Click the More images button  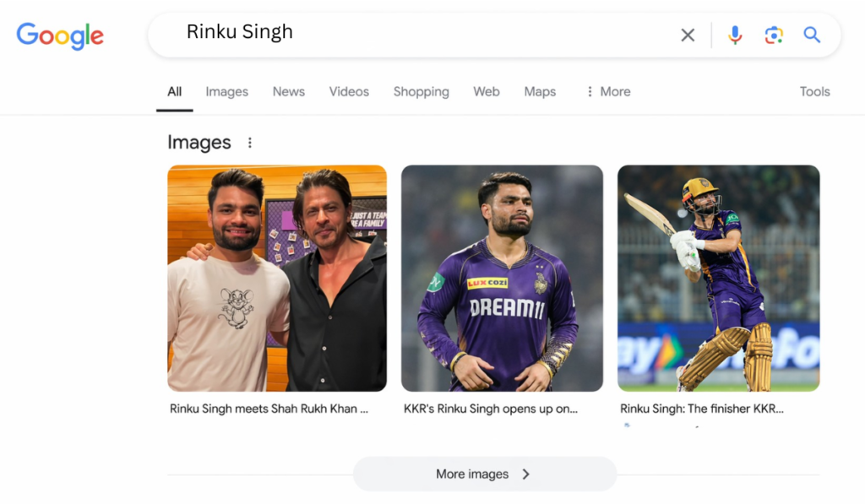(x=484, y=474)
